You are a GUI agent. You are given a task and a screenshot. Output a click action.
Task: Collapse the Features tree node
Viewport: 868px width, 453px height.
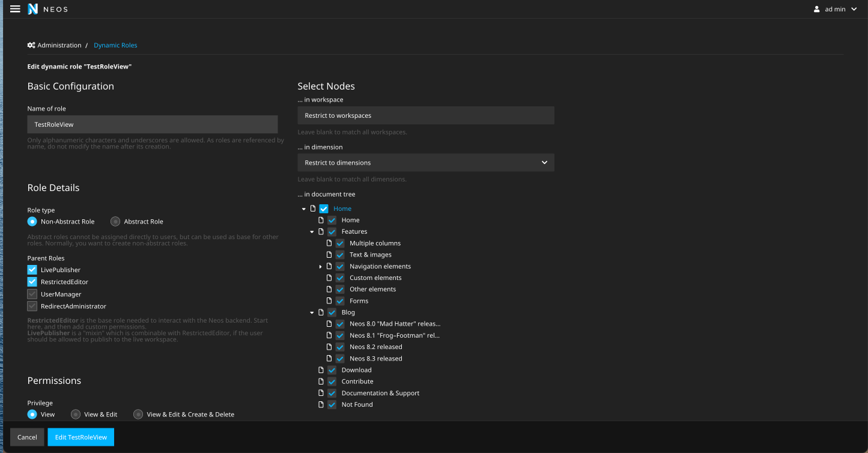pyautogui.click(x=312, y=232)
